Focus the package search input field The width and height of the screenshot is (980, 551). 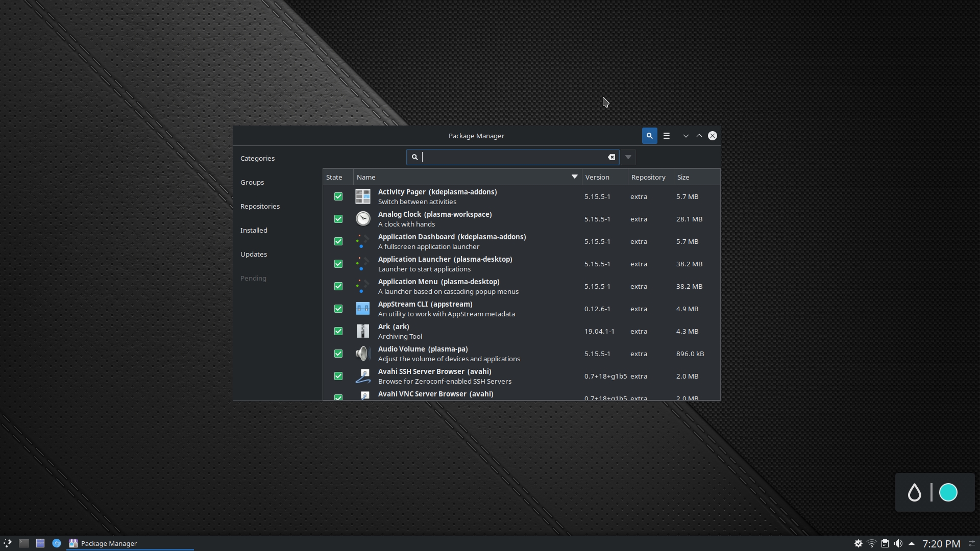[x=513, y=157]
